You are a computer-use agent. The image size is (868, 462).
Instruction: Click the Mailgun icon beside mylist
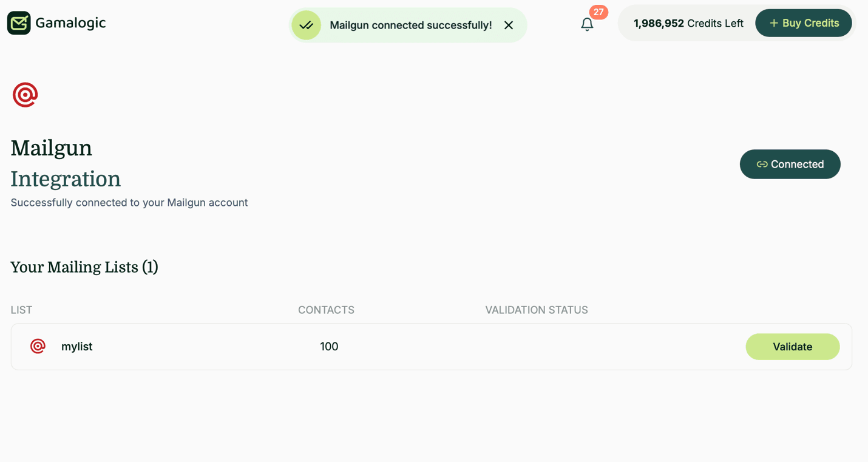[38, 346]
